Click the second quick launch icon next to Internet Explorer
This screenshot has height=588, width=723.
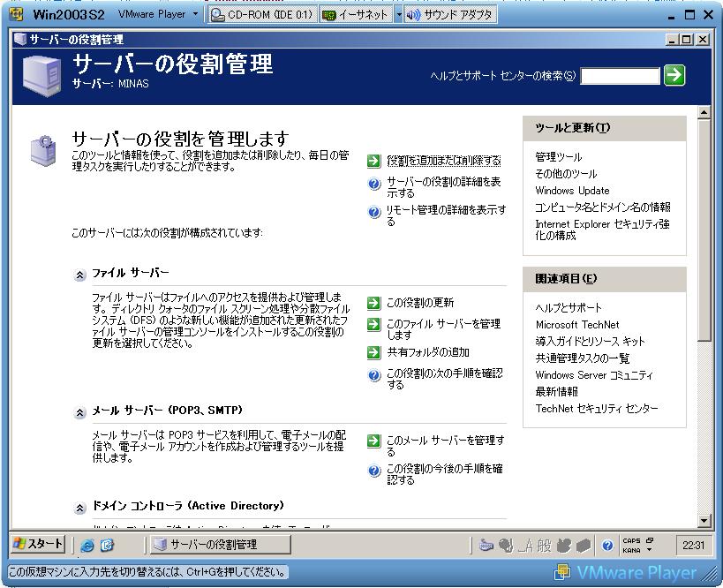[x=107, y=546]
